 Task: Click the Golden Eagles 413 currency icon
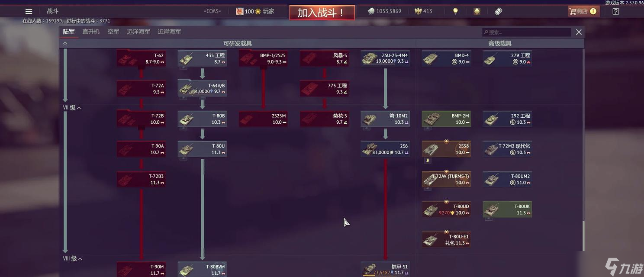(x=418, y=11)
